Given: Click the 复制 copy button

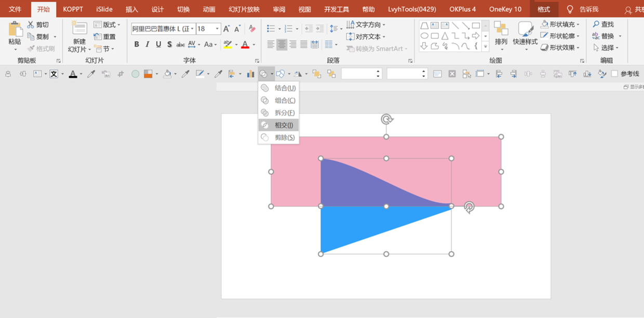Looking at the screenshot, I should click(x=38, y=36).
